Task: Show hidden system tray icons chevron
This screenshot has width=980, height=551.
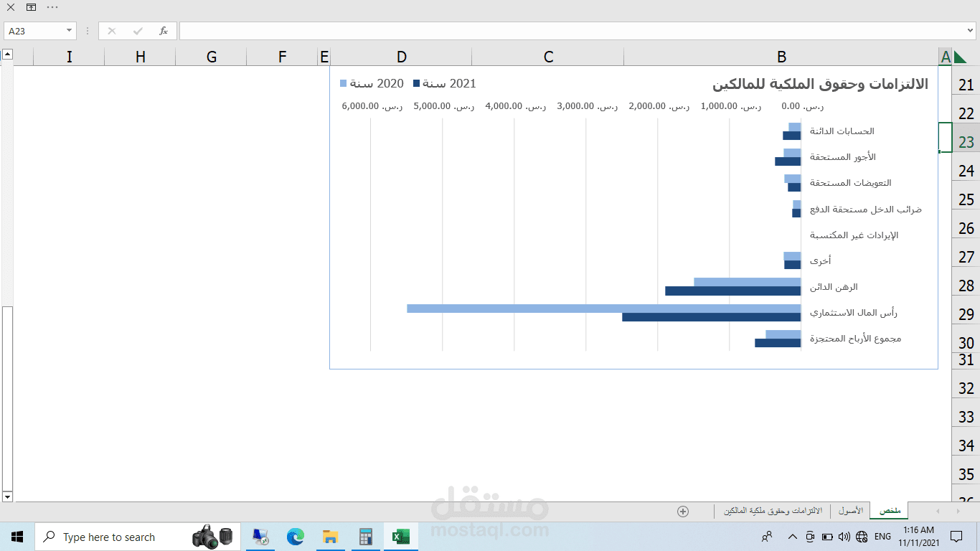Action: tap(792, 537)
